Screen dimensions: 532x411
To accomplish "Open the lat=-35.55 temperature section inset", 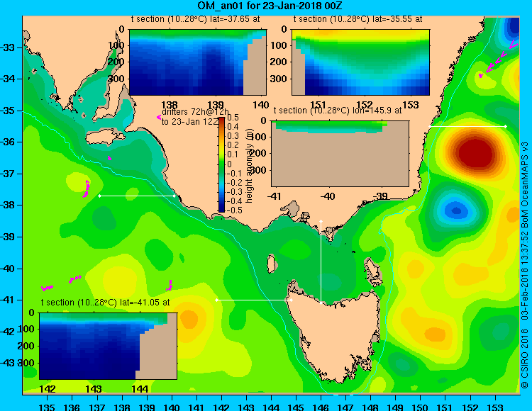I will (360, 62).
